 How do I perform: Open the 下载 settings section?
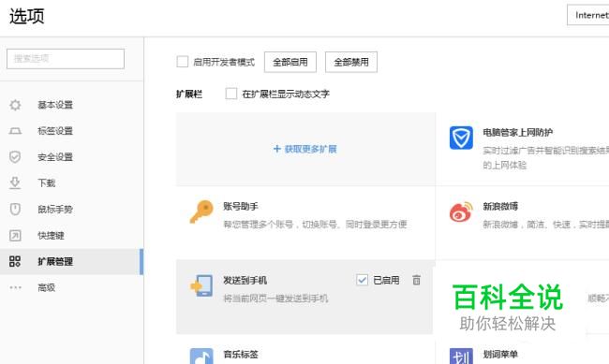(72, 182)
